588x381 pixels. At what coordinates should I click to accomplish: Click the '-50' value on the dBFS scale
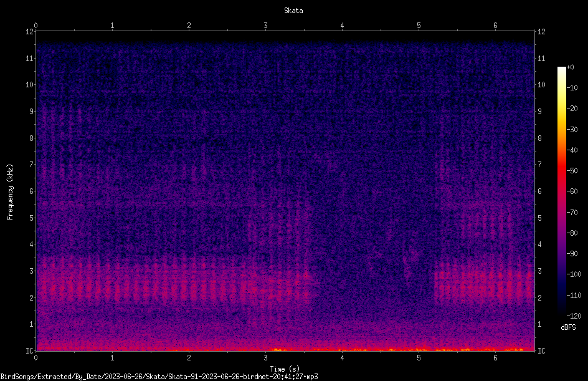[x=572, y=170]
